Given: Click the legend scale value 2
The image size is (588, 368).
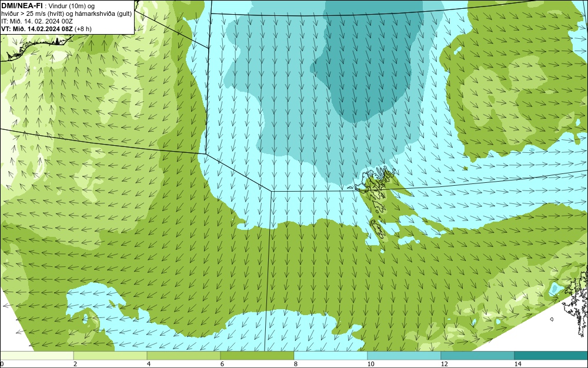Looking at the screenshot, I should point(75,364).
